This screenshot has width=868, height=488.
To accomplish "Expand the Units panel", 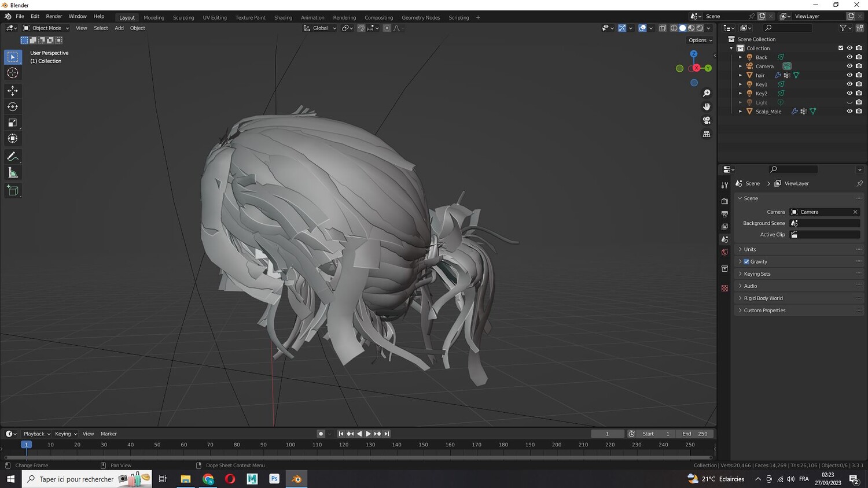I will pos(799,249).
